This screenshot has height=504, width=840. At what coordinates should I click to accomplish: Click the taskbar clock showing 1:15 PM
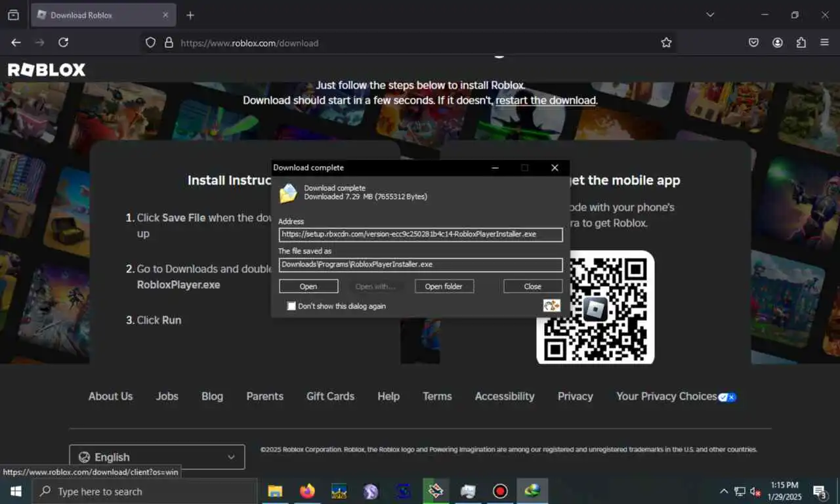pos(785,492)
